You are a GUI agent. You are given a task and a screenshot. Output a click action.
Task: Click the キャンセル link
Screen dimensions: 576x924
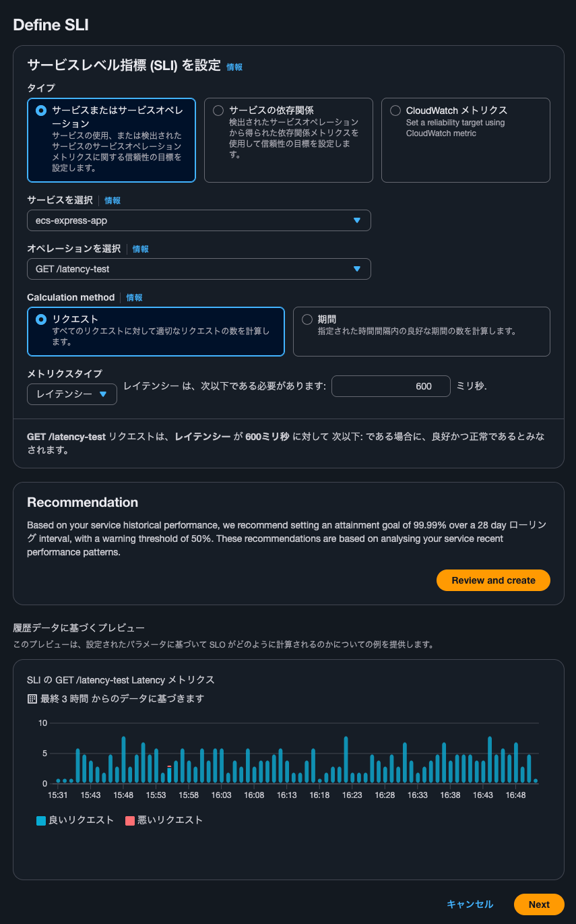pyautogui.click(x=470, y=904)
